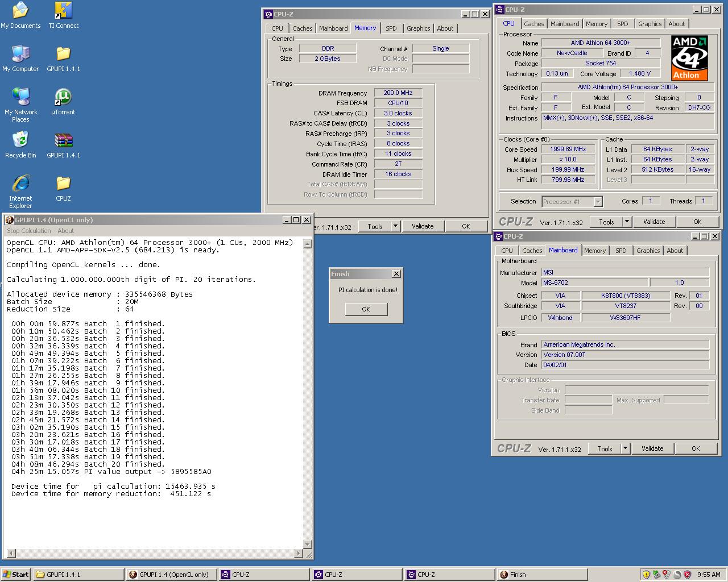This screenshot has width=728, height=582.
Task: Click chipset field K8T800 (VT8383)
Action: click(x=626, y=296)
